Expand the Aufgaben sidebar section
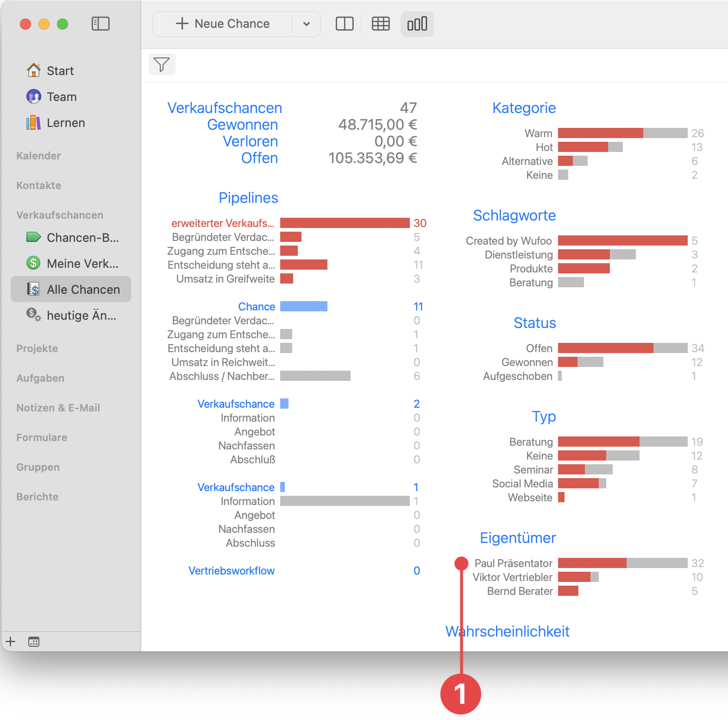The height and width of the screenshot is (720, 728). coord(40,378)
